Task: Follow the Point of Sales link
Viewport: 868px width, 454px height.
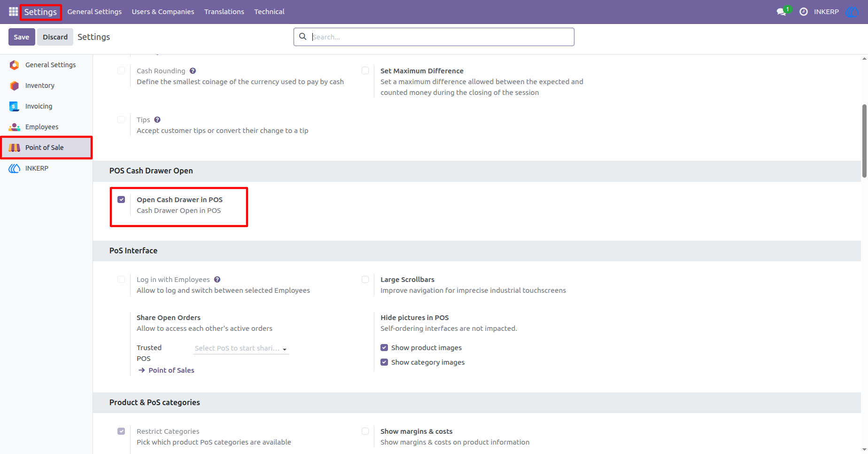Action: [x=171, y=370]
